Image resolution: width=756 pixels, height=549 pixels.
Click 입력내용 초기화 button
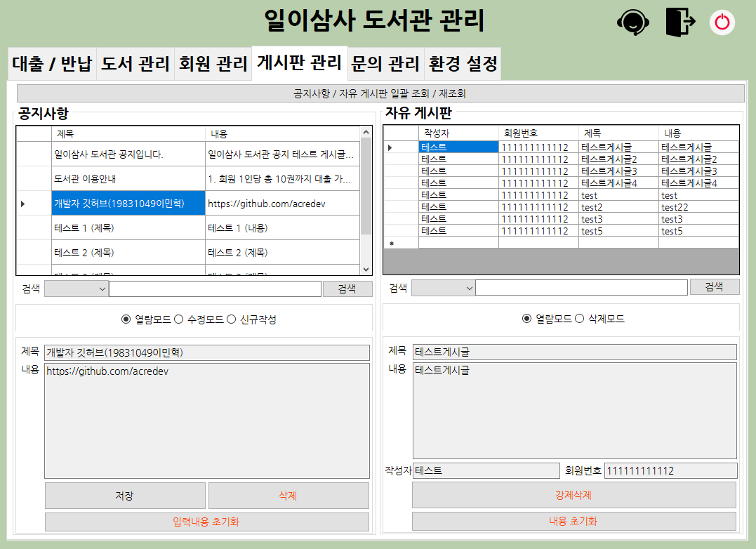[x=207, y=522]
